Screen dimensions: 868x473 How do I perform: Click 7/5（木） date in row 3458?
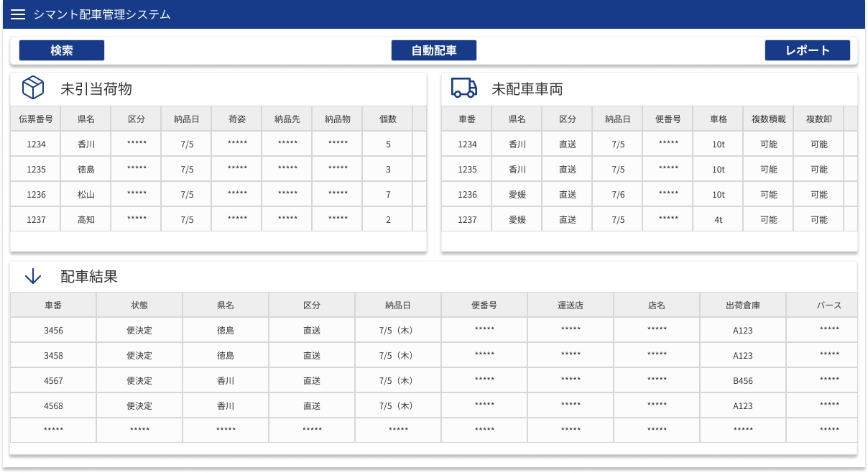pos(398,355)
